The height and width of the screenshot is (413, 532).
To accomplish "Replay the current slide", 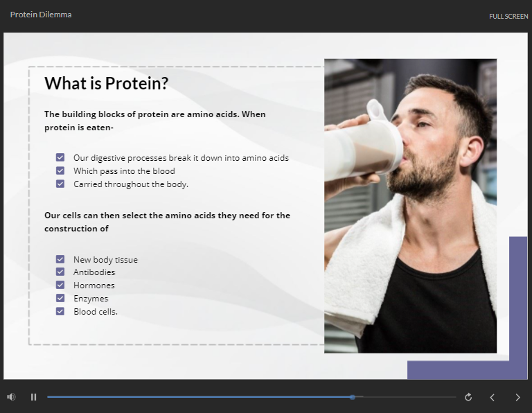I will [x=468, y=397].
